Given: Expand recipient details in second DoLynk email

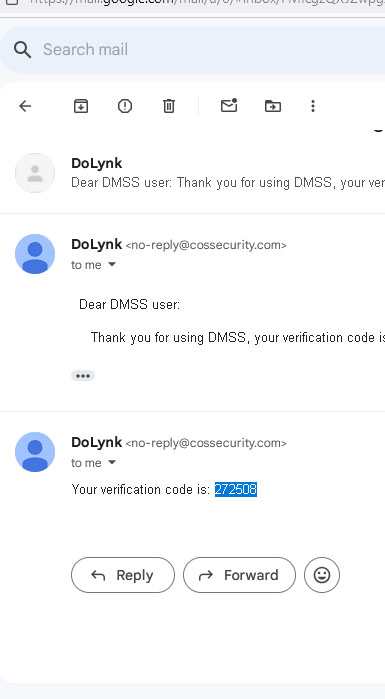Looking at the screenshot, I should (x=112, y=264).
